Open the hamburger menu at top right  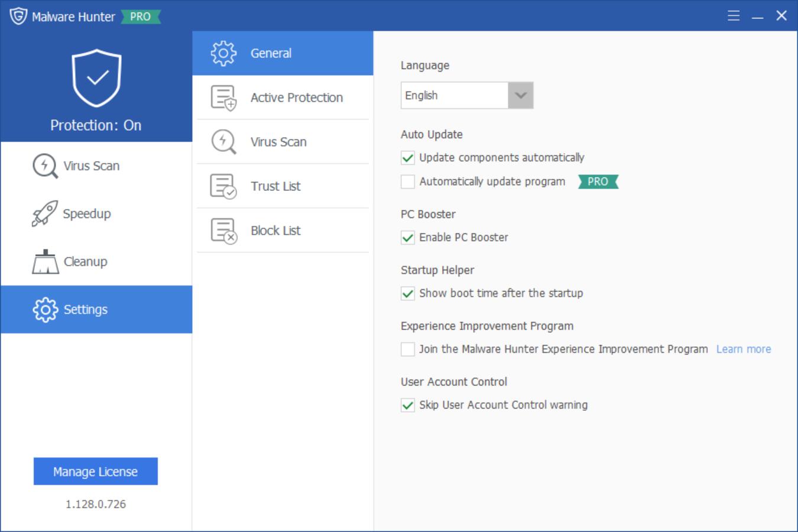tap(732, 16)
